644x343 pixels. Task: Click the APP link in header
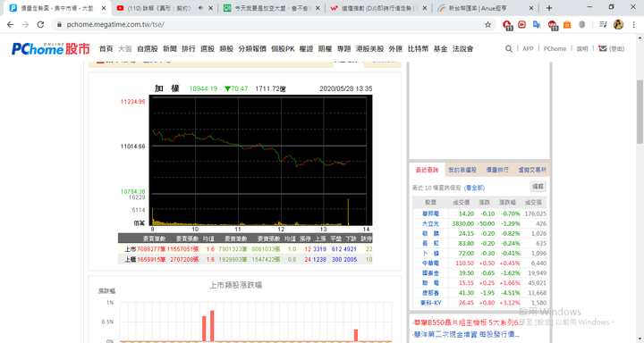point(528,48)
